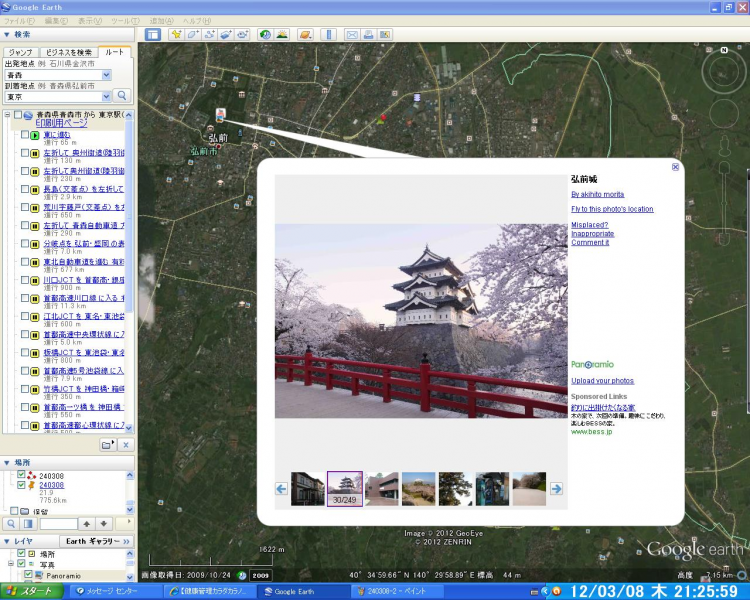Click the north compass ring control
Viewport: 750px width, 600px height.
click(724, 72)
